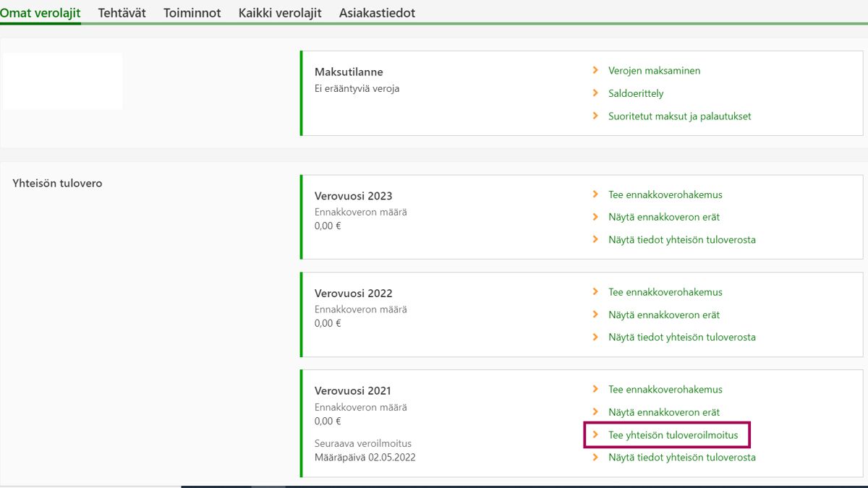The height and width of the screenshot is (488, 868).
Task: Click the arrow beside 2022 Näytä tiedot yhteisön tuloverosta
Action: click(x=595, y=337)
